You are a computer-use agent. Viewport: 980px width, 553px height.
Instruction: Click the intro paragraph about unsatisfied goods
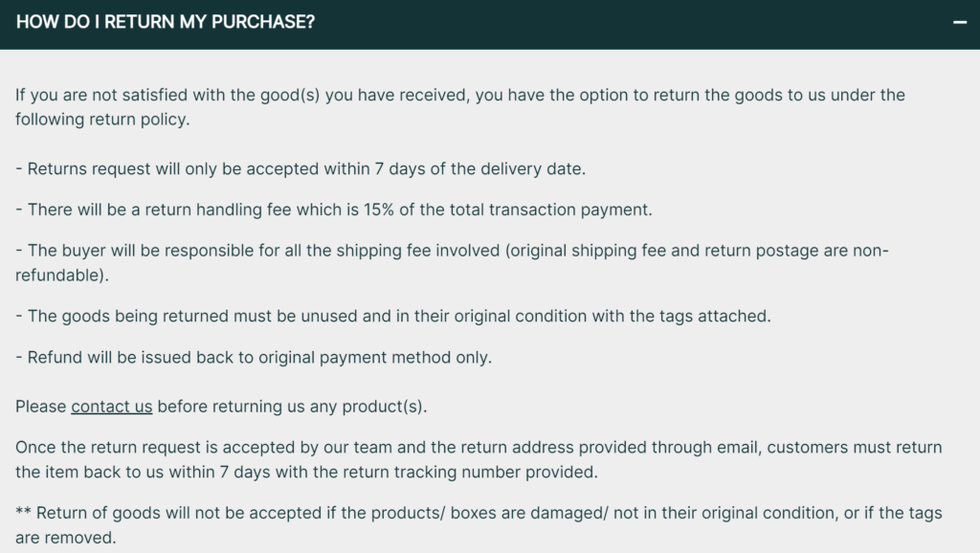point(460,107)
